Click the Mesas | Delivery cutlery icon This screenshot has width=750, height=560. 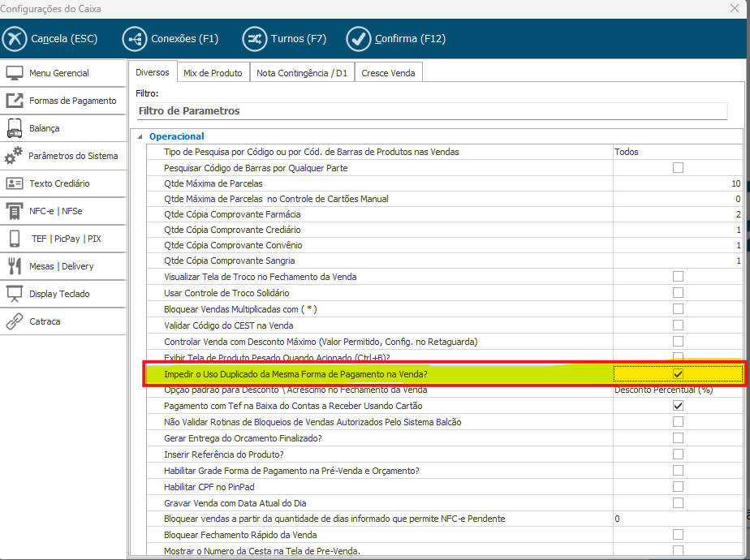click(15, 266)
